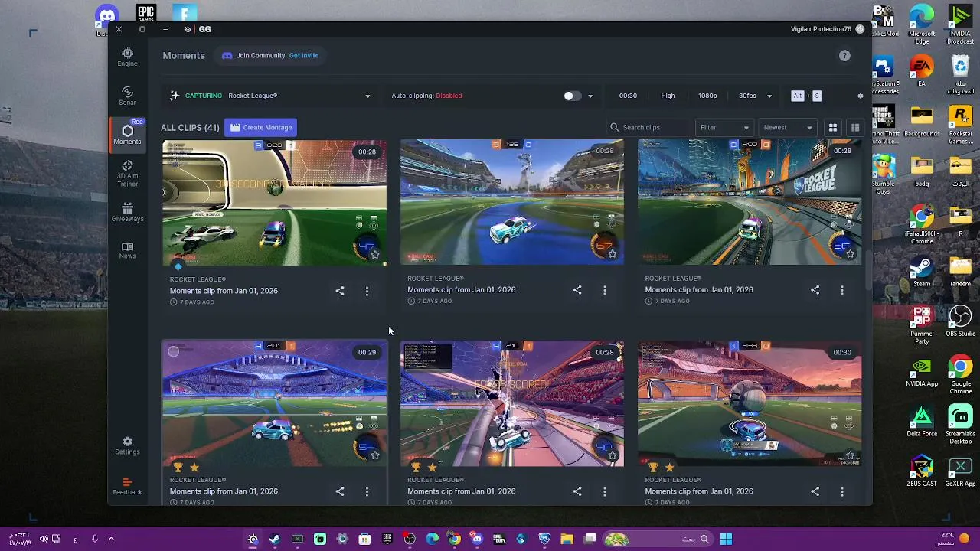This screenshot has height=551, width=980.
Task: Open the News section
Action: tap(127, 250)
